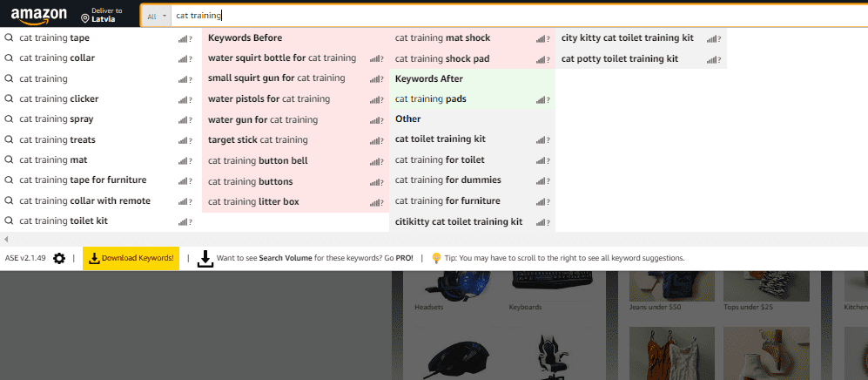
Task: Choose keyword 'water pistols for cat training'
Action: click(269, 98)
